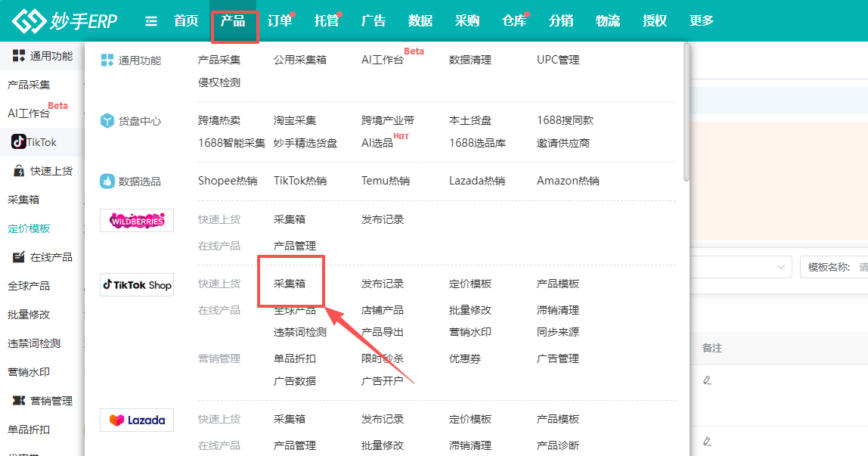Click the second row edit pencil icon
Image resolution: width=868 pixels, height=456 pixels.
(707, 441)
